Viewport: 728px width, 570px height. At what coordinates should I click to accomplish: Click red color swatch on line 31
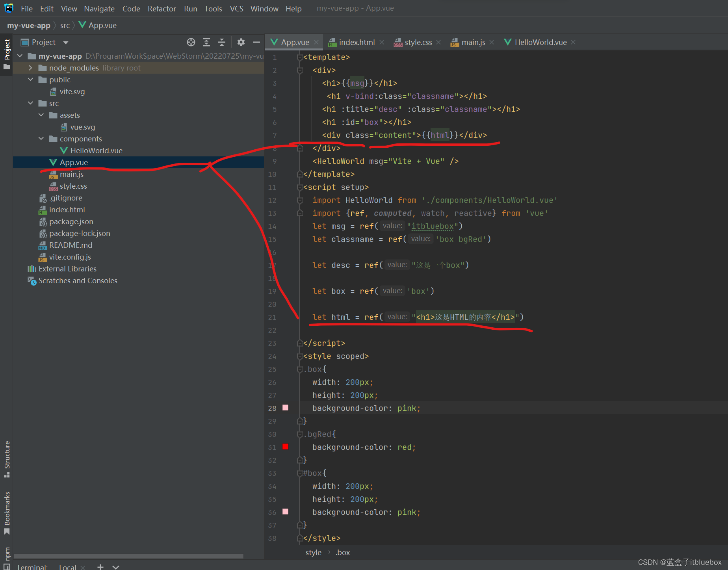pos(286,447)
